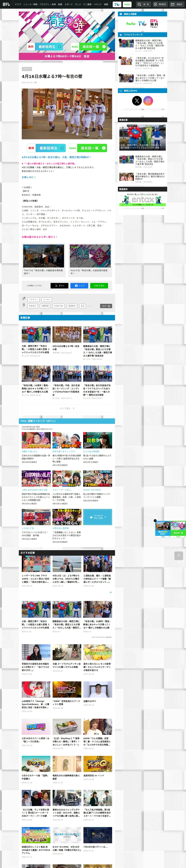This screenshot has width=186, height=868.
Task: Click the person icon beside 有吉弘行 tag
Action: [24, 305]
